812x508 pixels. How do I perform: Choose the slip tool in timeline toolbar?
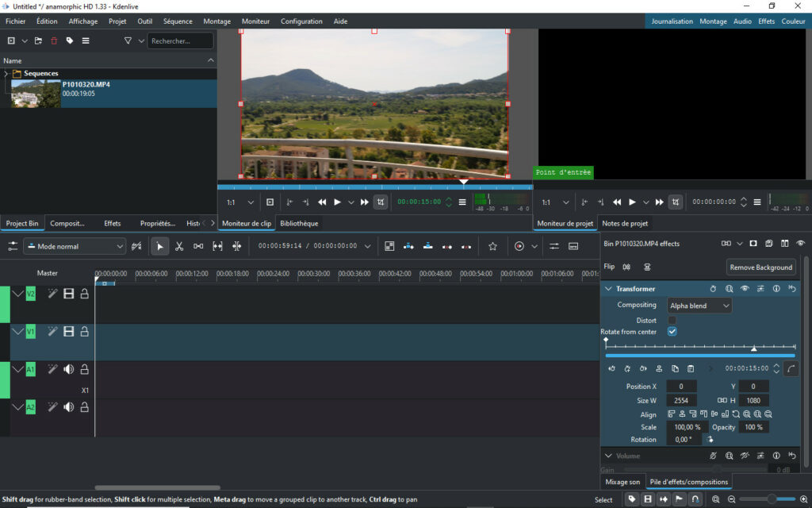(x=217, y=246)
